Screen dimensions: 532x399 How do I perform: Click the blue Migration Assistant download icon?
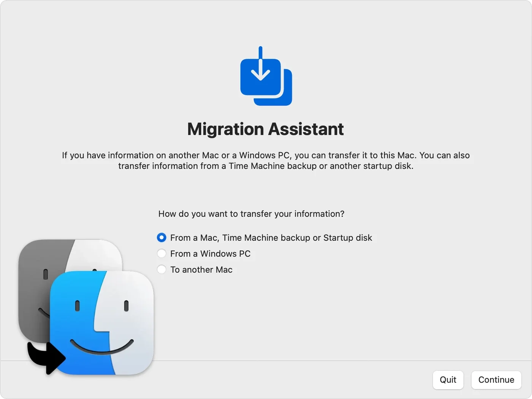click(266, 76)
